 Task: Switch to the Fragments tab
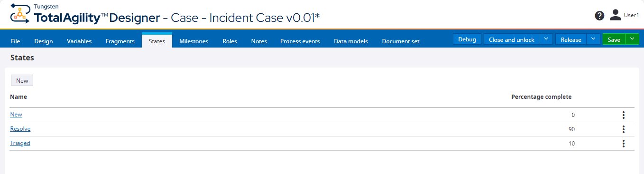(120, 41)
